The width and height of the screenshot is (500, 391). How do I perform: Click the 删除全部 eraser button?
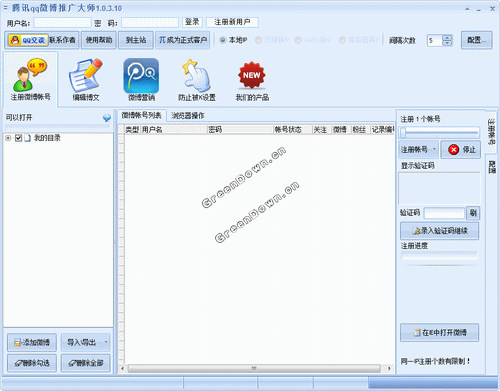(x=86, y=363)
